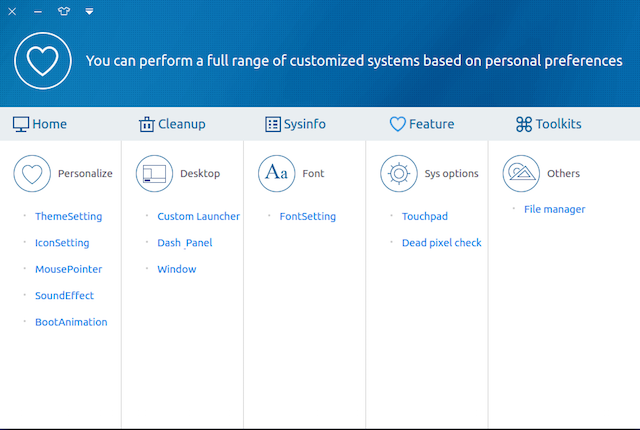Image resolution: width=640 pixels, height=430 pixels.
Task: Launch Dead pixel check
Action: [x=442, y=243]
